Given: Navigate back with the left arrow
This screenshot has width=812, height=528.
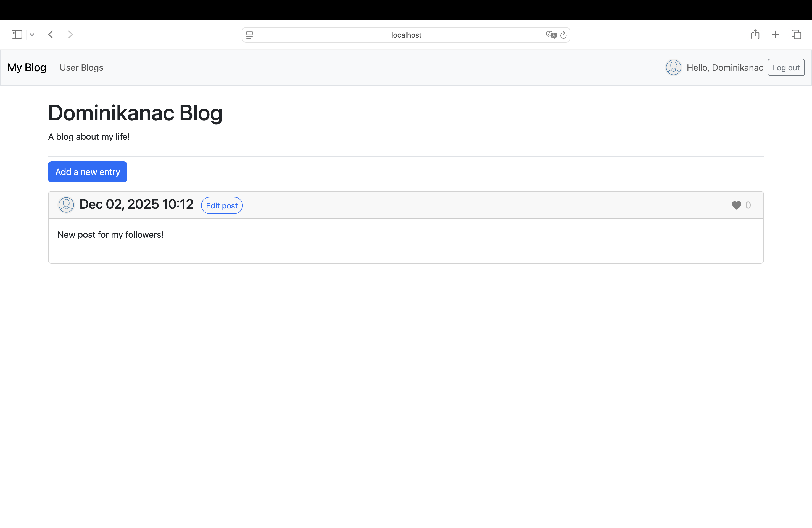Looking at the screenshot, I should (x=51, y=35).
